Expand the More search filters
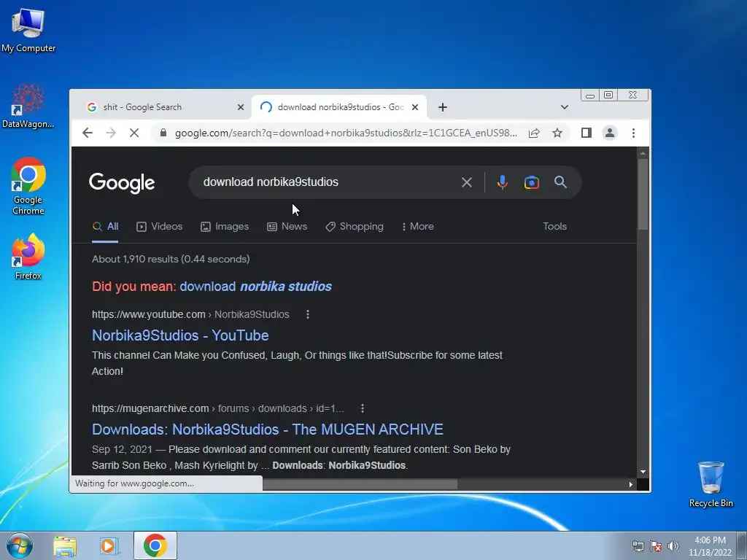This screenshot has height=560, width=747. click(418, 227)
